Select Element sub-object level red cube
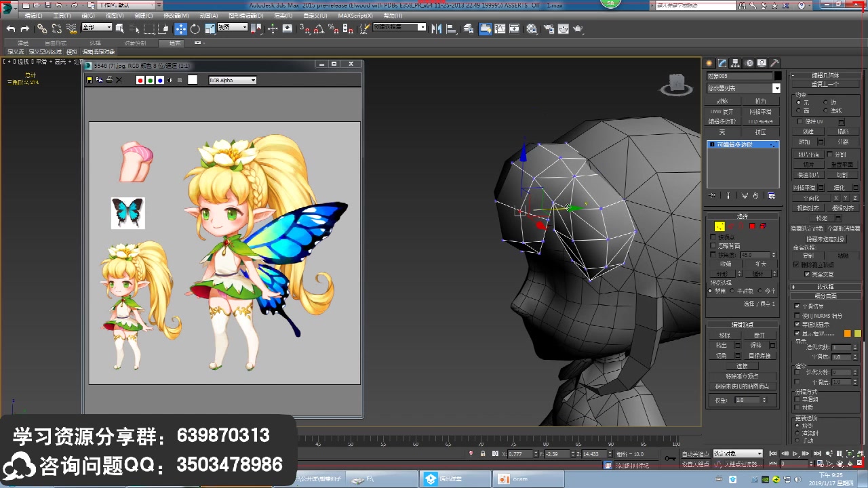868x488 pixels. [x=763, y=226]
